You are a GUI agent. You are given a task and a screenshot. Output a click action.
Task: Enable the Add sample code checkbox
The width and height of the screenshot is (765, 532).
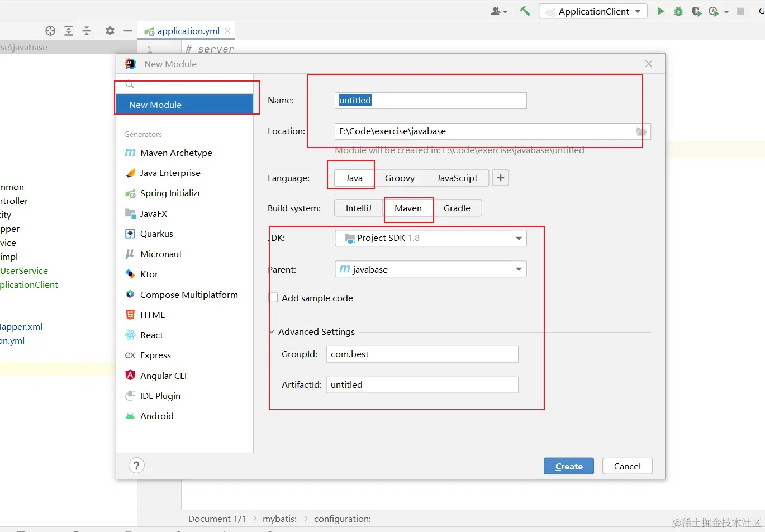(x=273, y=298)
